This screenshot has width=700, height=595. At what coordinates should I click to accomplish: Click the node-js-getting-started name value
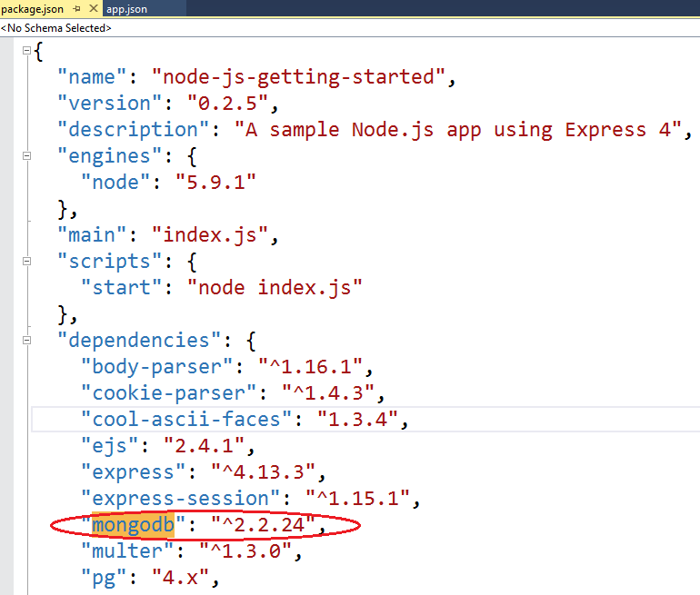tap(299, 77)
